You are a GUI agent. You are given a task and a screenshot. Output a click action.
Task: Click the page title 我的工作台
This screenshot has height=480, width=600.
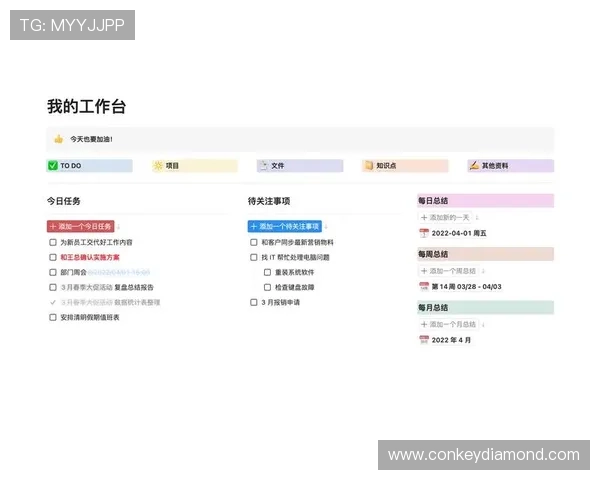coord(86,106)
